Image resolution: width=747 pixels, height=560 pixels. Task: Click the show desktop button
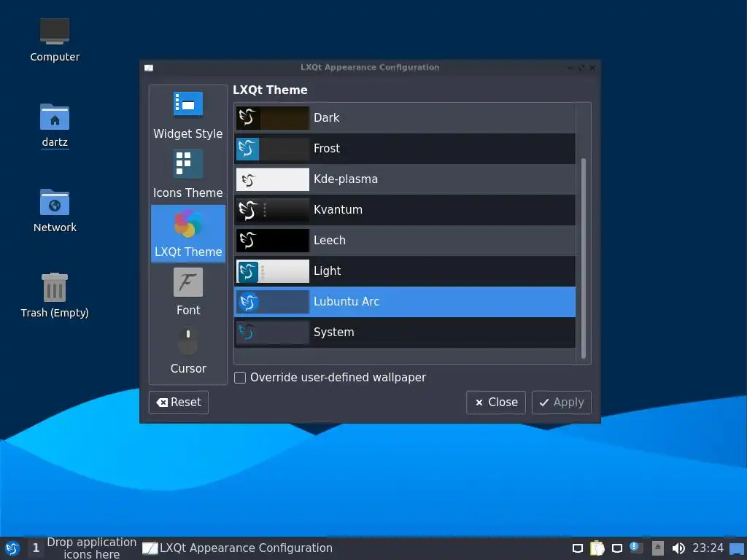point(737,549)
